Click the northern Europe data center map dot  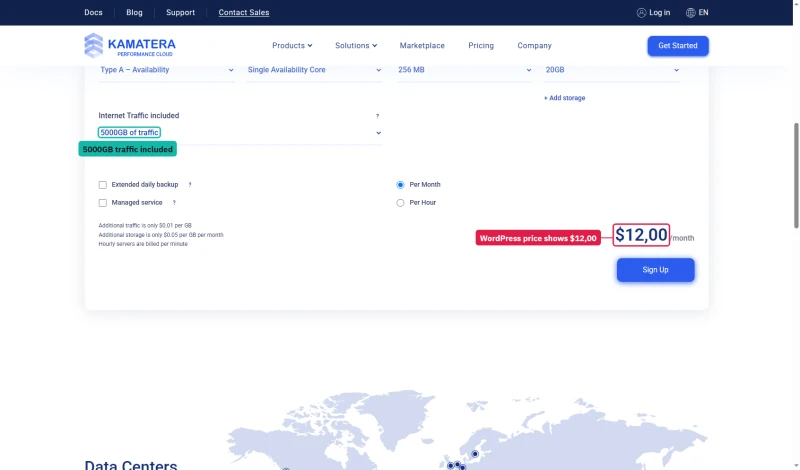pyautogui.click(x=475, y=454)
